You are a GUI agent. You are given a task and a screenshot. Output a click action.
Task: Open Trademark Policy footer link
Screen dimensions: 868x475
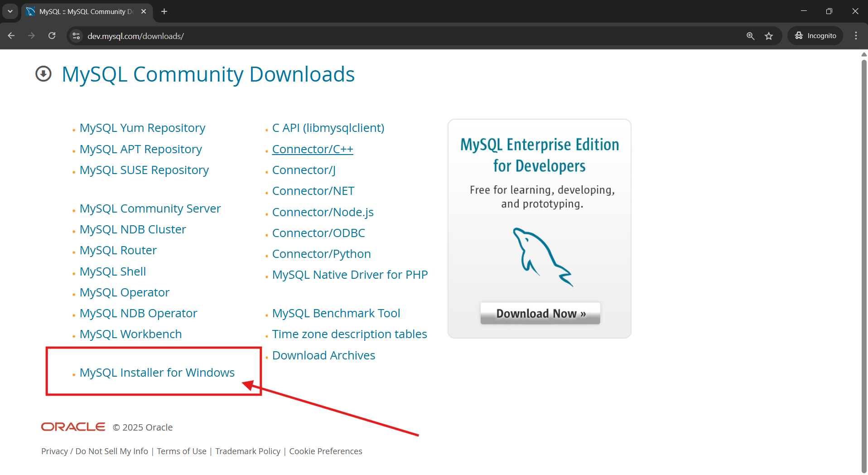[248, 451]
